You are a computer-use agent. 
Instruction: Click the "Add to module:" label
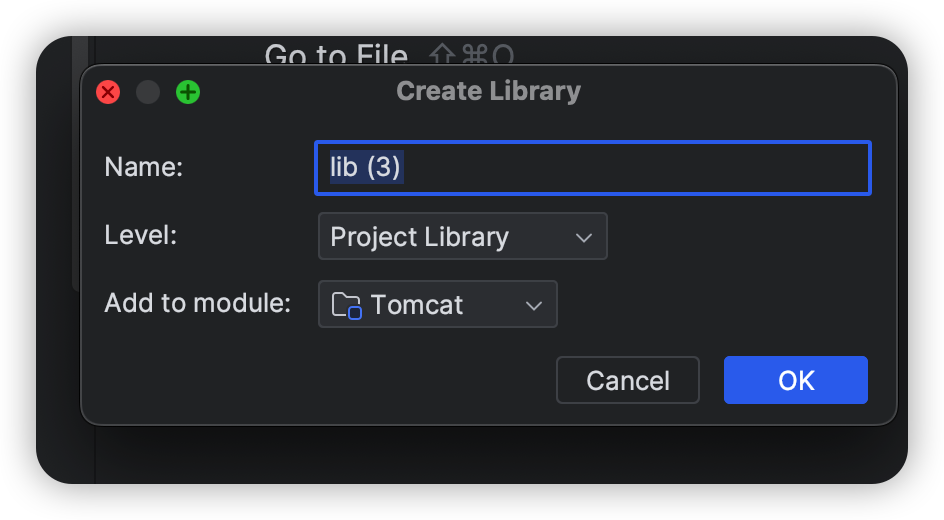(x=197, y=303)
